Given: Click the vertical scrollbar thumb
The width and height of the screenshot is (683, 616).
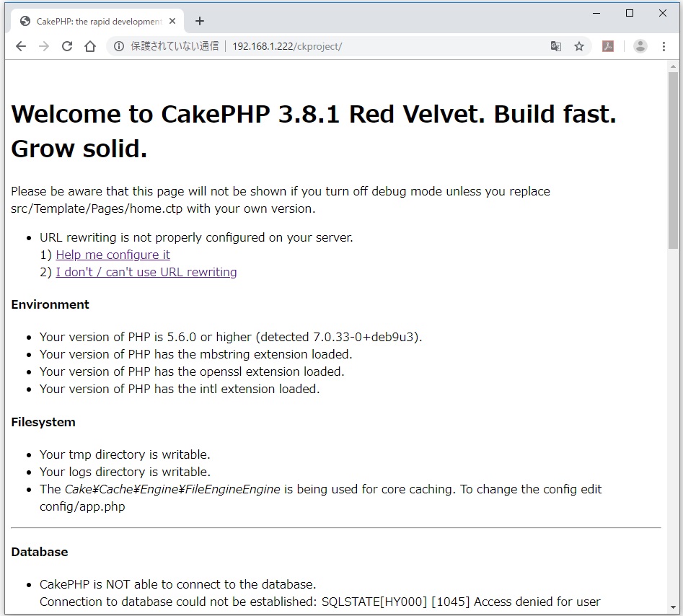Looking at the screenshot, I should pos(673,159).
